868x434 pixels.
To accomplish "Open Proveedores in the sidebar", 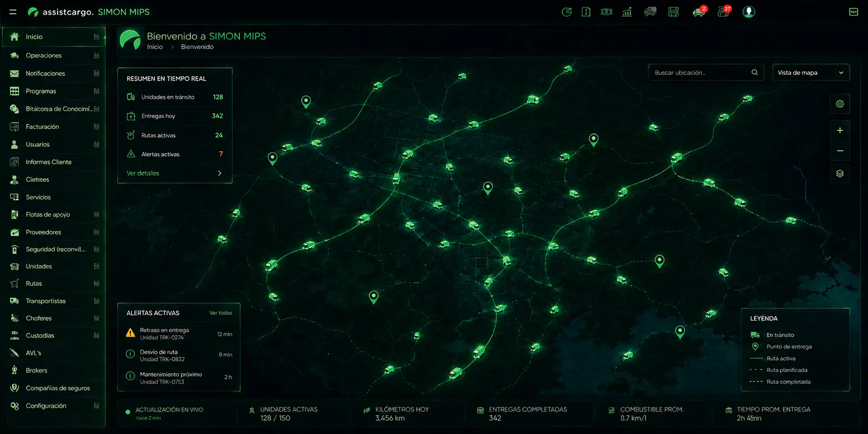I will coord(54,232).
